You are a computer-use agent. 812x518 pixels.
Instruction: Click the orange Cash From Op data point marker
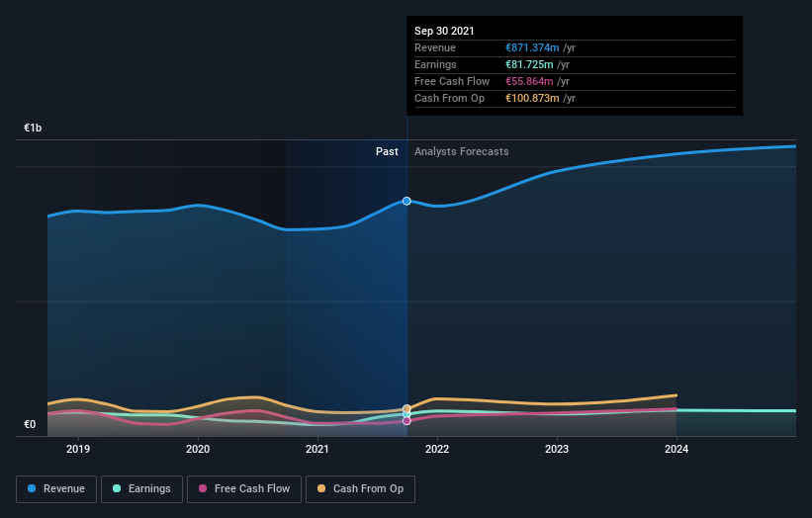(x=406, y=409)
